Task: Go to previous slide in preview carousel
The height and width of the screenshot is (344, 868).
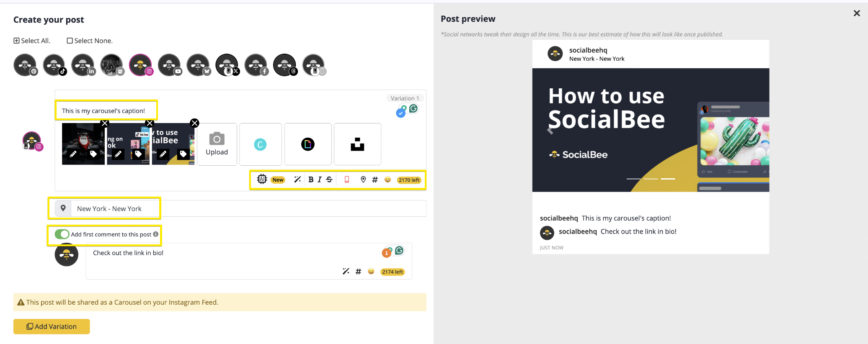Action: click(550, 131)
